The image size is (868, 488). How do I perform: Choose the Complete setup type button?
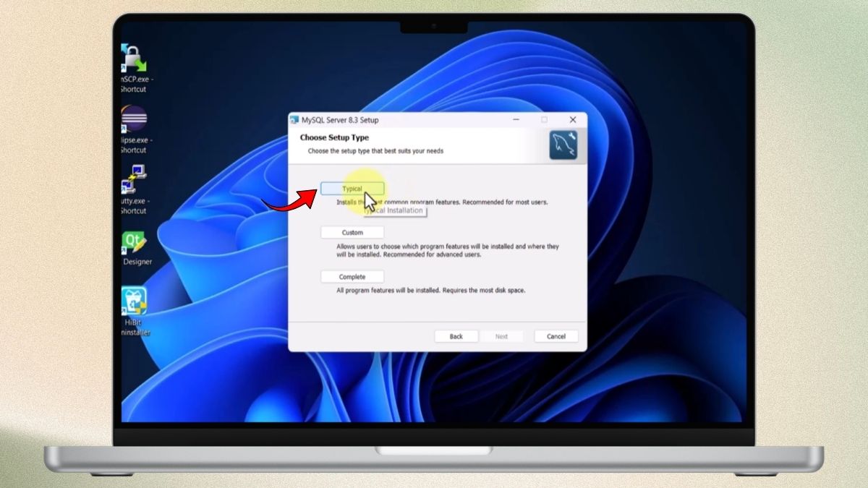pos(352,277)
